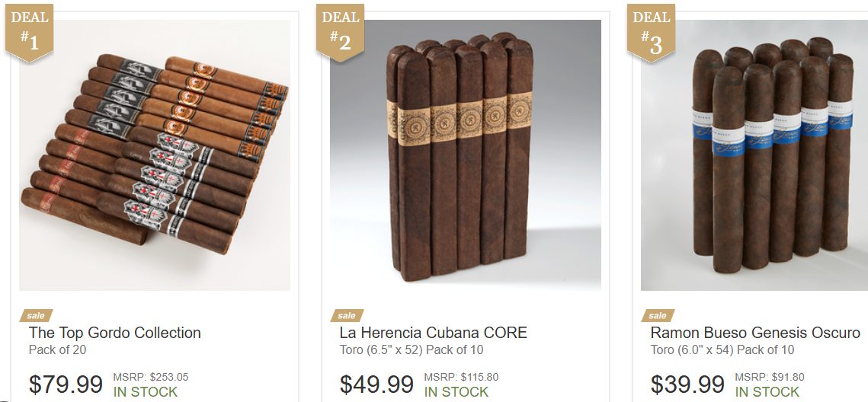
Task: Click Pack of 20 description text
Action: coord(58,350)
